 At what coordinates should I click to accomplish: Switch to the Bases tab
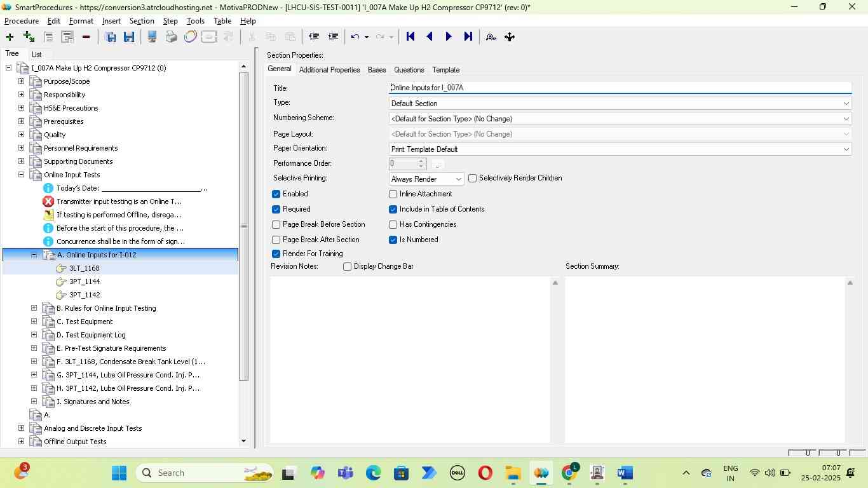377,70
